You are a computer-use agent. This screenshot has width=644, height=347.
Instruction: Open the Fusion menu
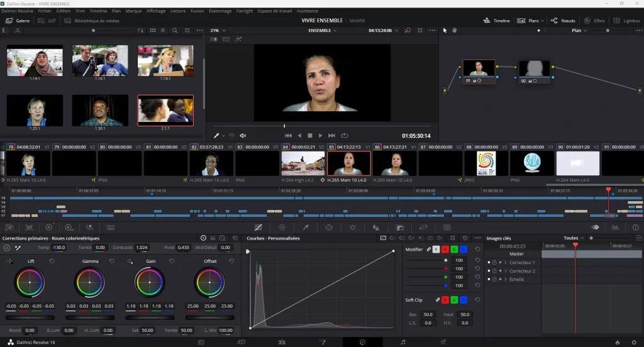(197, 11)
